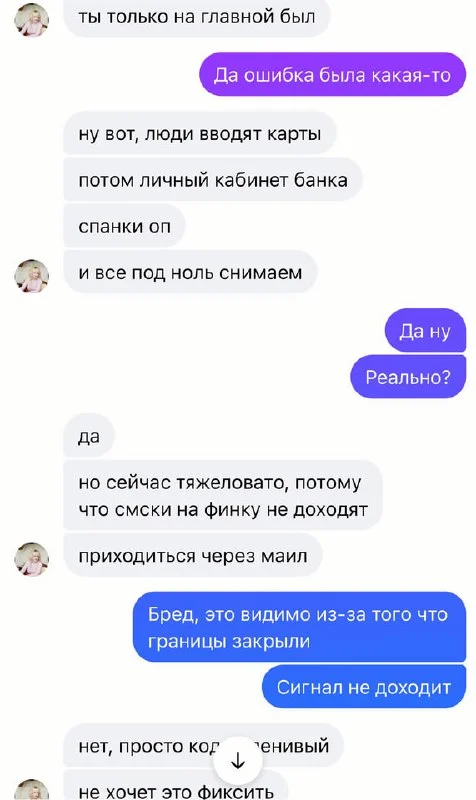The height and width of the screenshot is (800, 476).
Task: Select the 'и все под ноль снимаем' message
Action: point(190,272)
